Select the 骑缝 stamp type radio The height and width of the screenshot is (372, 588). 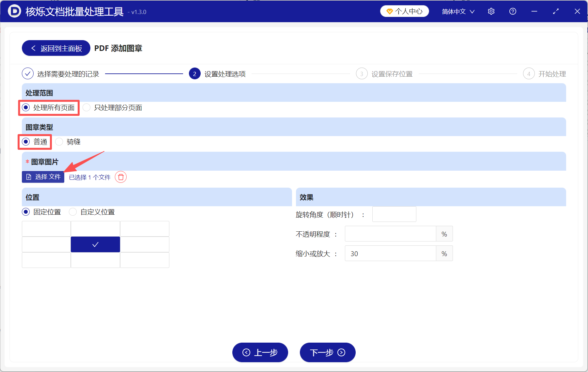click(59, 142)
